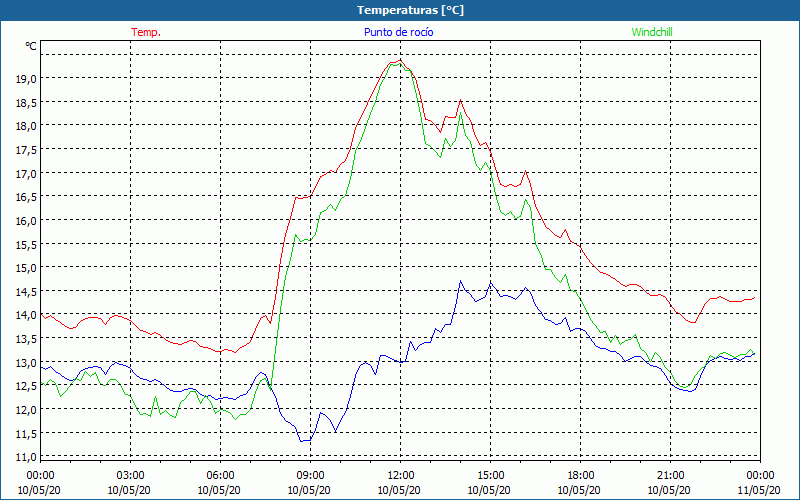Click the 13,5 y-axis value
The height and width of the screenshot is (500, 800).
click(x=27, y=339)
